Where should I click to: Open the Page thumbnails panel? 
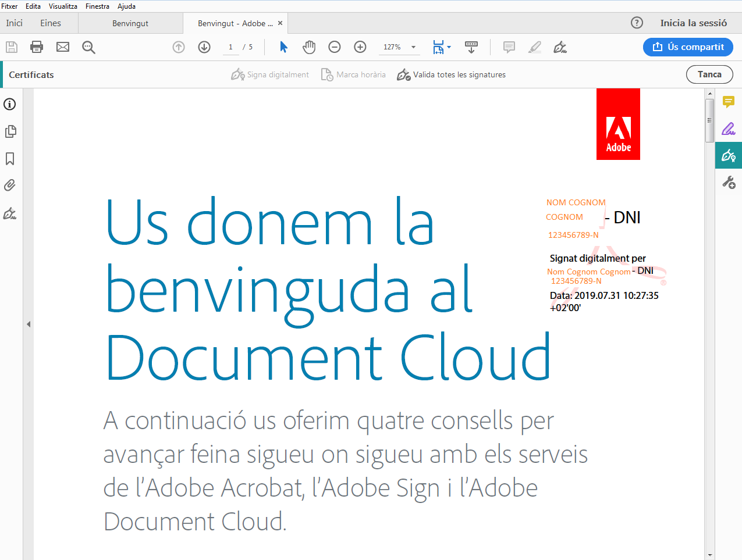point(10,131)
